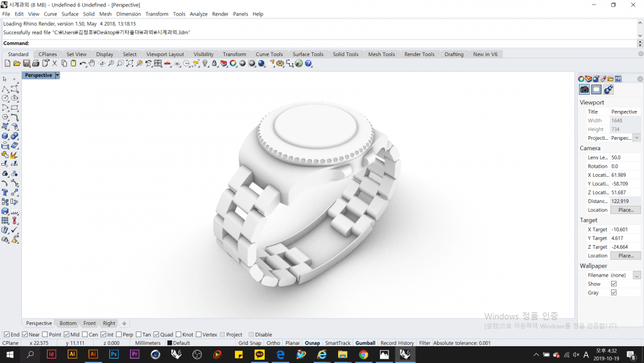The height and width of the screenshot is (363, 644).
Task: Open the camera viewport properties icon
Action: (585, 90)
